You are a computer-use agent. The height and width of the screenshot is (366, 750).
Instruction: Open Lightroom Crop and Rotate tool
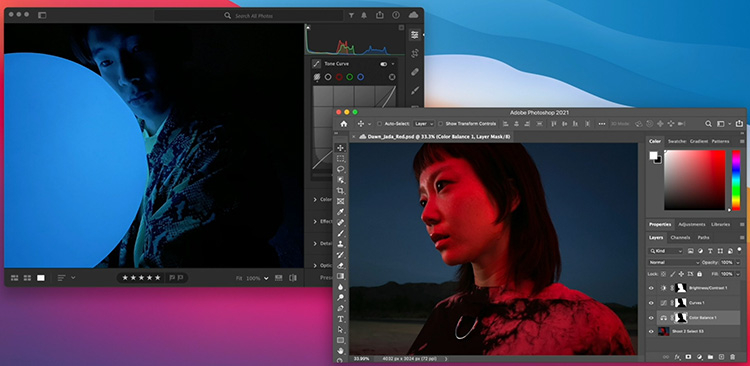tap(414, 53)
